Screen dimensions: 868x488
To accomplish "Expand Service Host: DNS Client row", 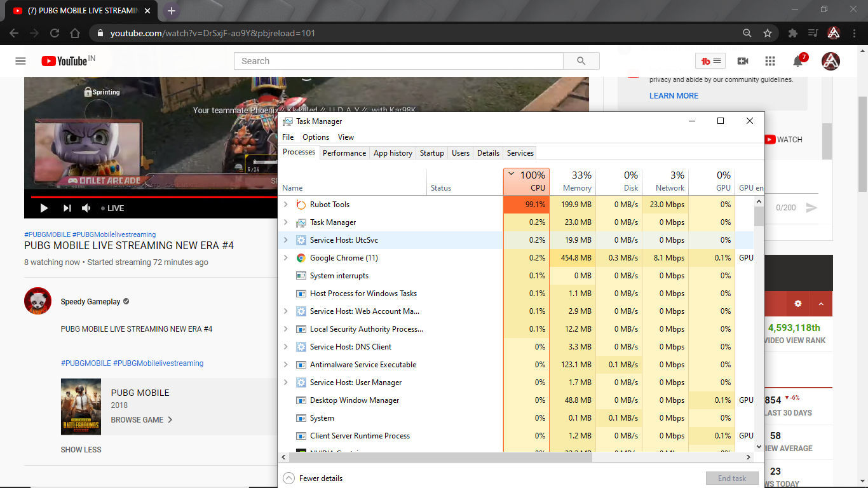I will (x=285, y=347).
